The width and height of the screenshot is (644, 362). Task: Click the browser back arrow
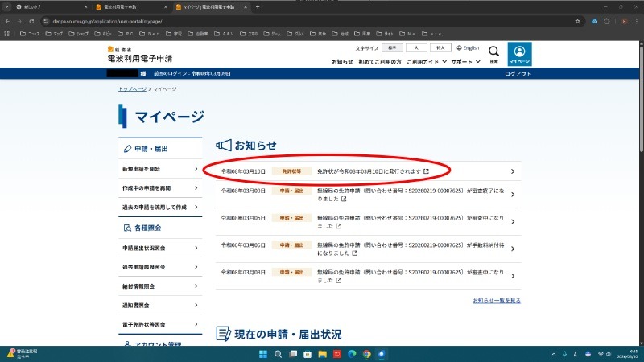tap(8, 20)
